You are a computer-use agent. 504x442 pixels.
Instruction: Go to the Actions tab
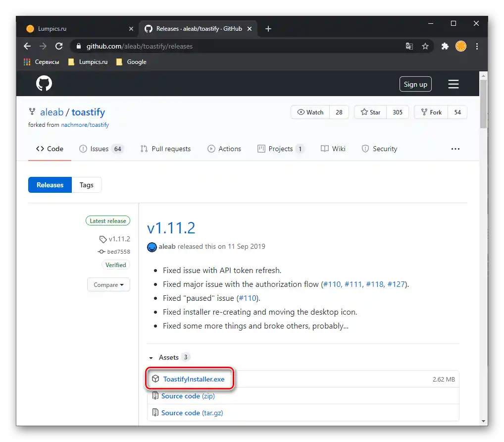tap(224, 149)
